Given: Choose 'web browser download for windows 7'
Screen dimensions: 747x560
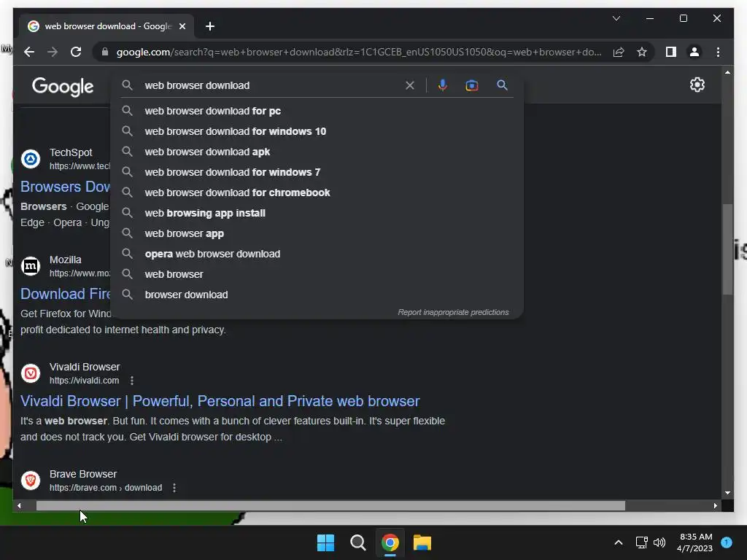Looking at the screenshot, I should pos(317,172).
